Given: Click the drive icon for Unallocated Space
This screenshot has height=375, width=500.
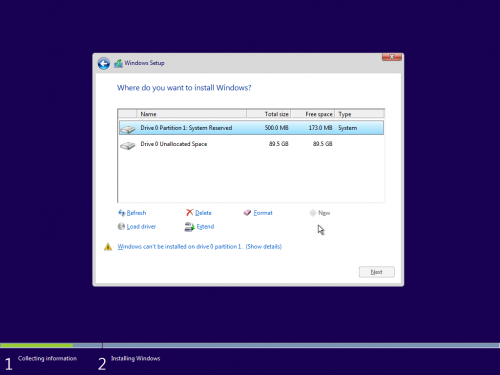Looking at the screenshot, I should point(128,145).
